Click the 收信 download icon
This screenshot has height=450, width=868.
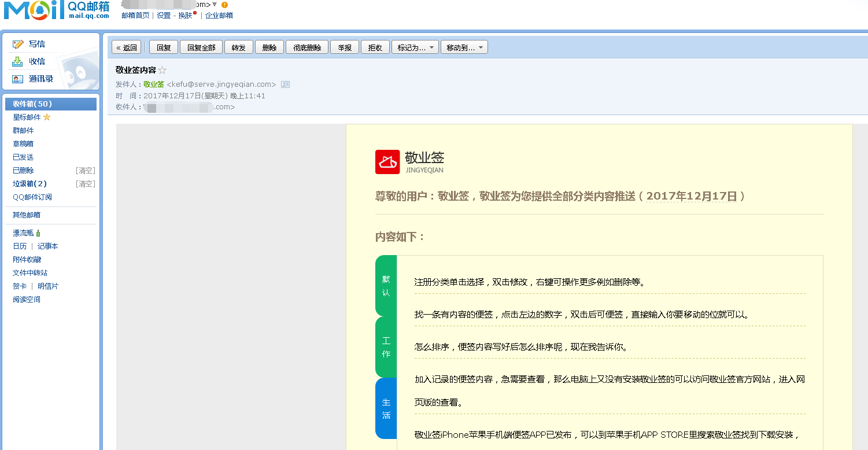[18, 61]
